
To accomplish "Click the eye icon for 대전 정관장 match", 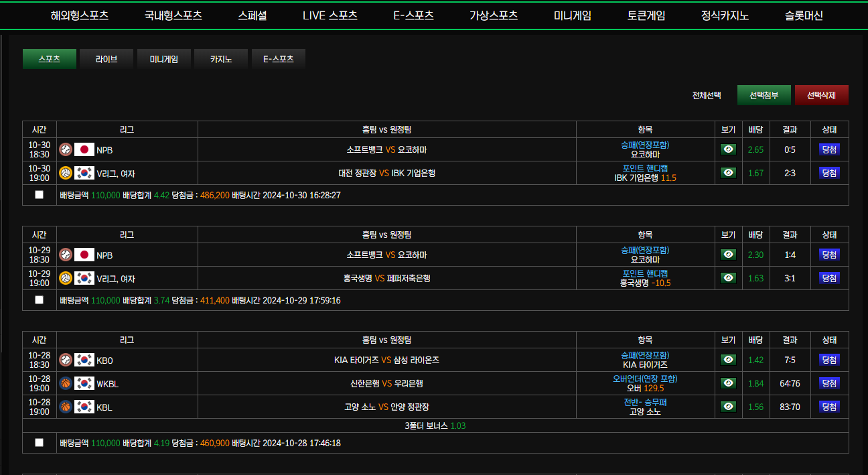I will (728, 173).
